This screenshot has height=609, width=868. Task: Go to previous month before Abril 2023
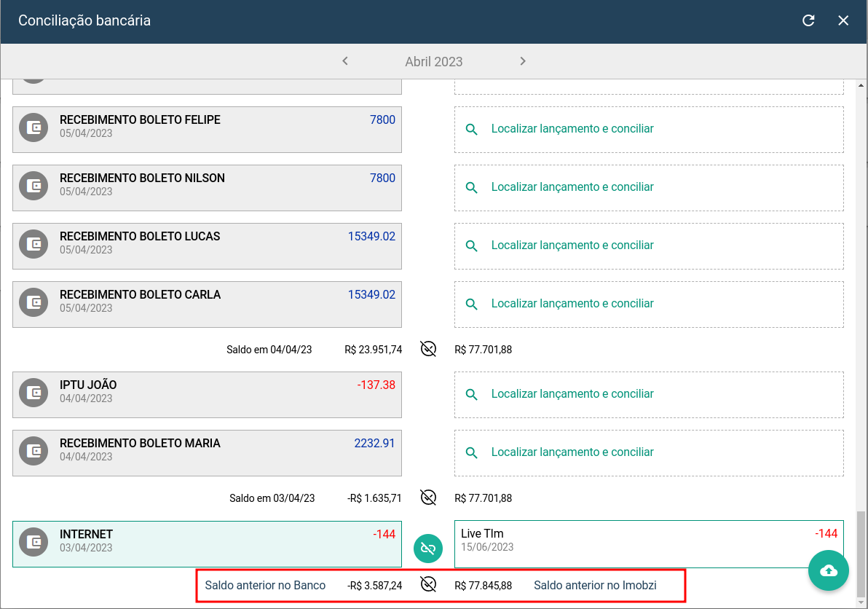click(345, 61)
